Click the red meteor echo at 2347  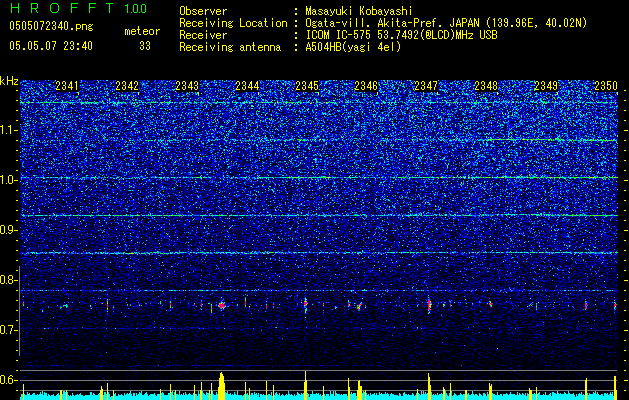coord(429,306)
